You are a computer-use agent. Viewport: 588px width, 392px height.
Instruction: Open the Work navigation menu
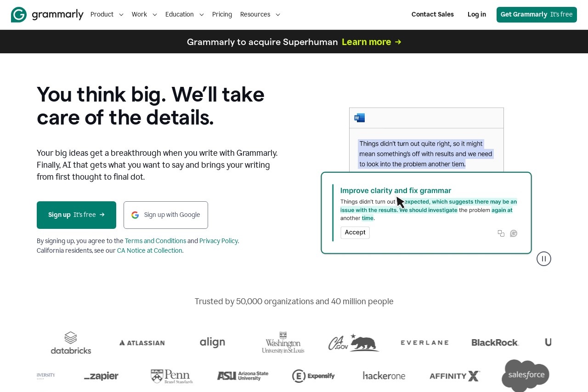[x=139, y=15]
